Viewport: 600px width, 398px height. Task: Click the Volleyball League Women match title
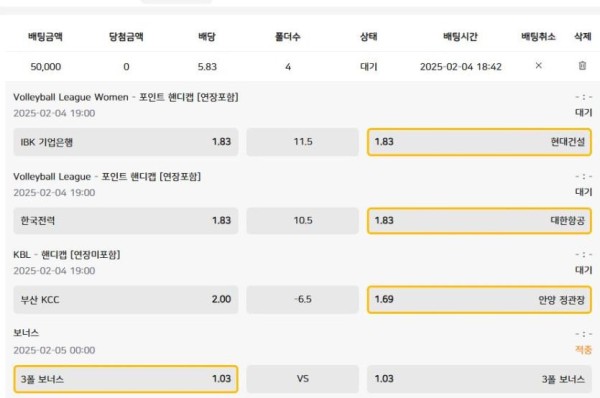click(x=126, y=97)
